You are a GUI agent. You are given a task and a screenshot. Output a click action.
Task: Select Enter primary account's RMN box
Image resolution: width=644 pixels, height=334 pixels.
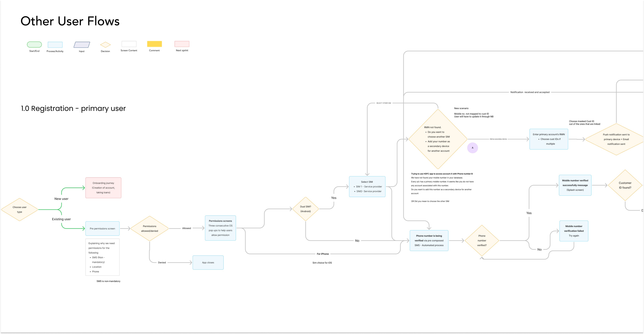pyautogui.click(x=549, y=139)
